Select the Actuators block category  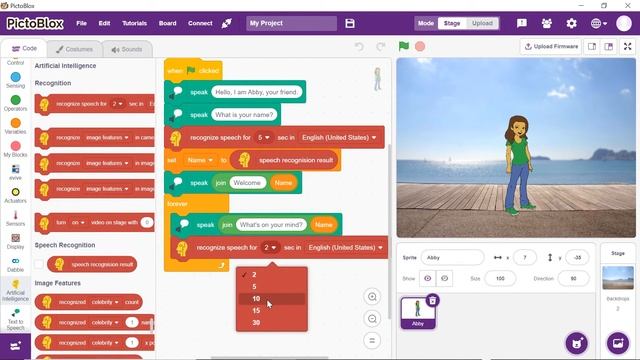[x=16, y=195]
